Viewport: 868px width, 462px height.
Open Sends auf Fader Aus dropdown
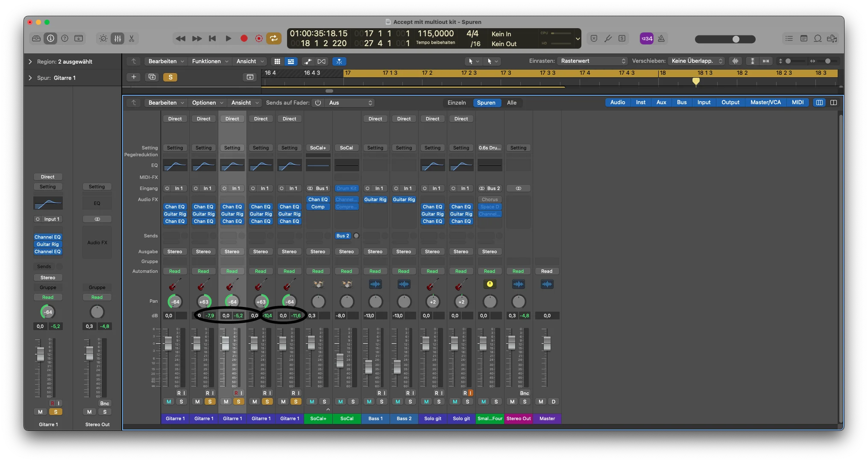[349, 102]
